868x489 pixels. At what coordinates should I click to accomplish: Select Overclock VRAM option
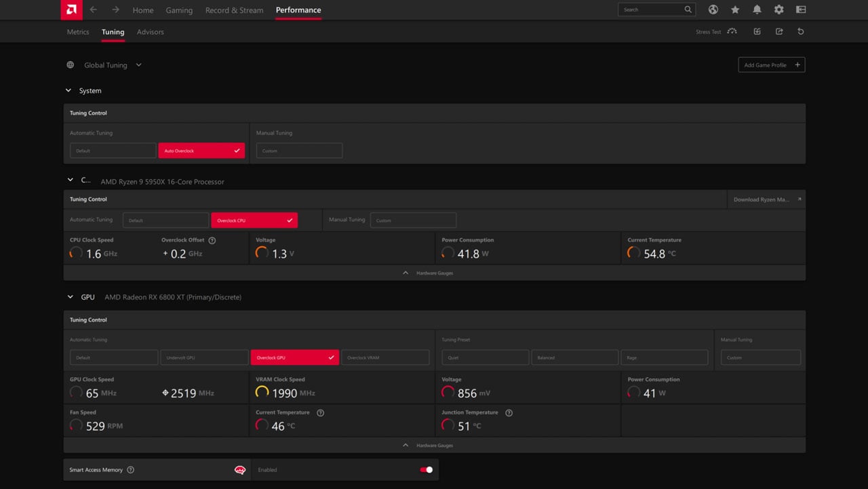pyautogui.click(x=385, y=357)
